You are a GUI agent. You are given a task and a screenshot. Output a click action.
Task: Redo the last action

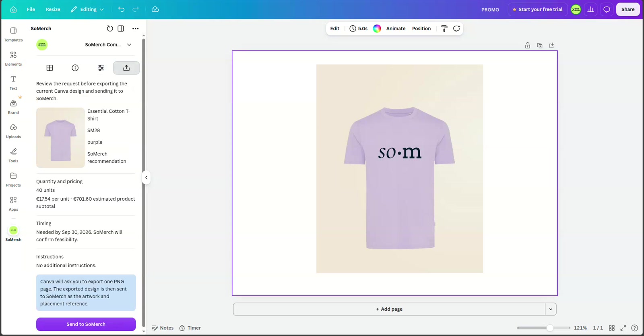point(136,9)
